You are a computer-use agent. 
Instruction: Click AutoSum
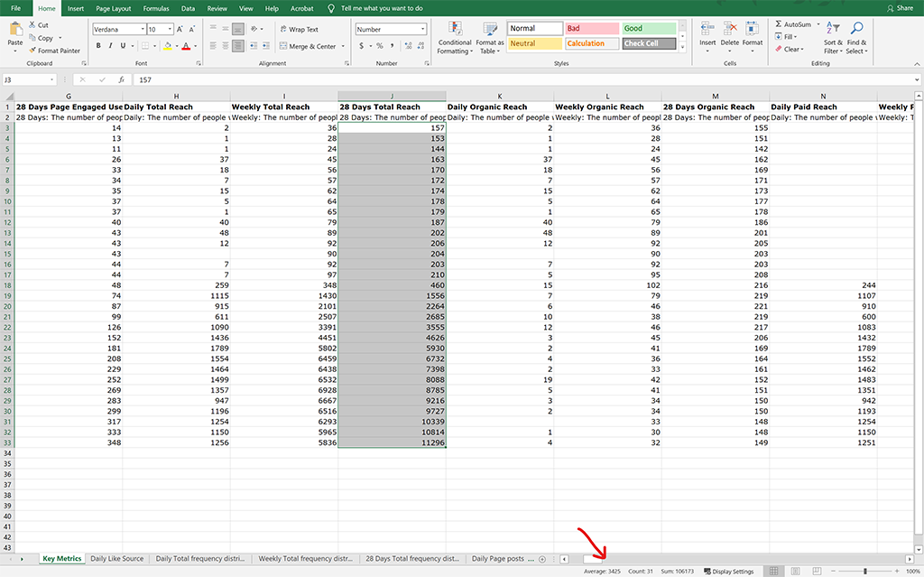tap(793, 24)
